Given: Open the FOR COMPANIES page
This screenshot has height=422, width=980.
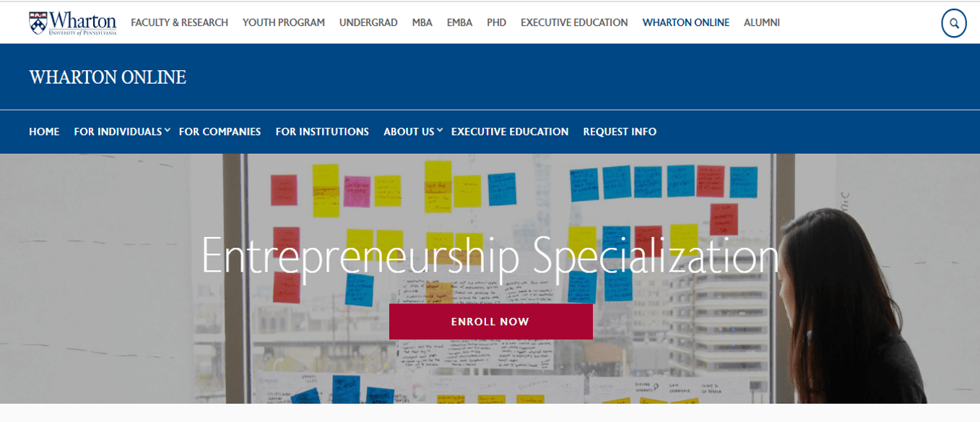Looking at the screenshot, I should (x=220, y=132).
